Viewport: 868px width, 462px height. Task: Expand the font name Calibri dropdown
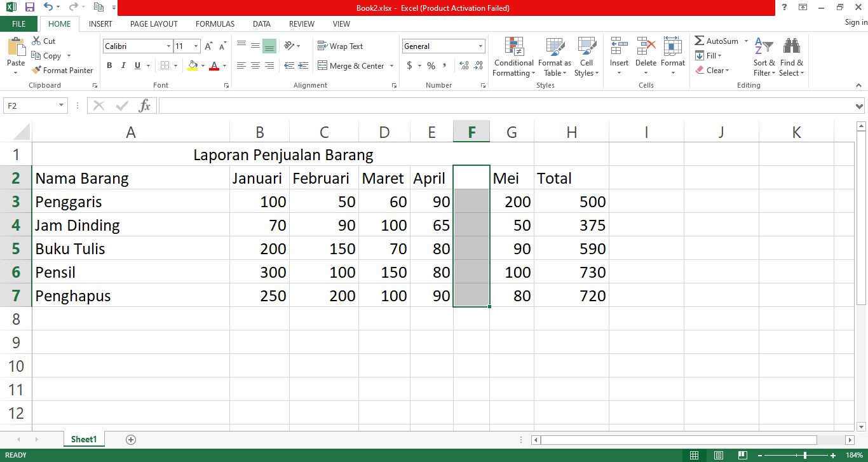pyautogui.click(x=168, y=46)
